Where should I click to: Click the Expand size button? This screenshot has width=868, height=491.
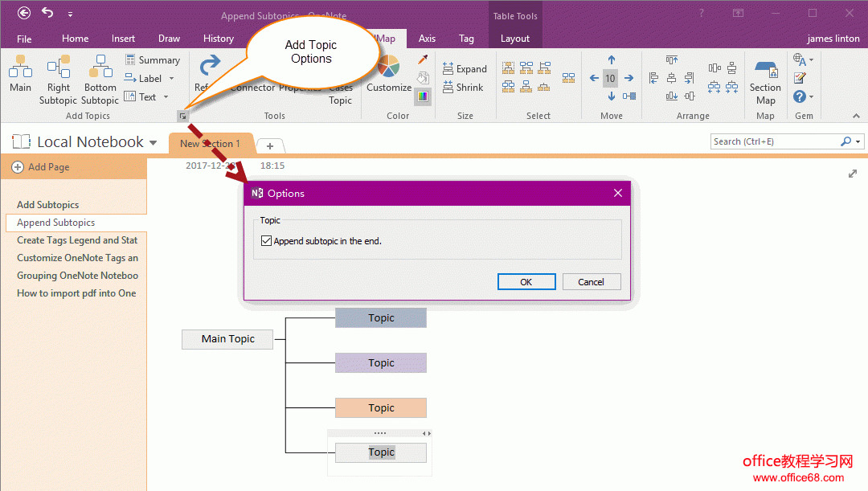tap(465, 69)
